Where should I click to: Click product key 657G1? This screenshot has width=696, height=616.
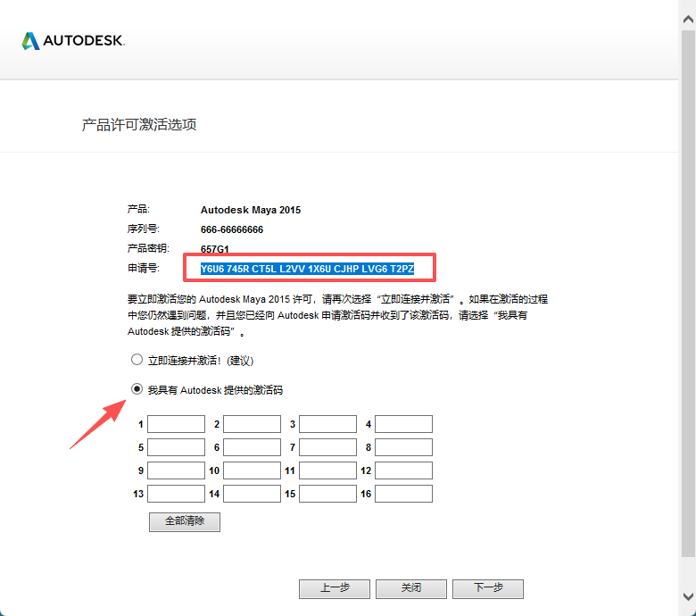tap(214, 249)
